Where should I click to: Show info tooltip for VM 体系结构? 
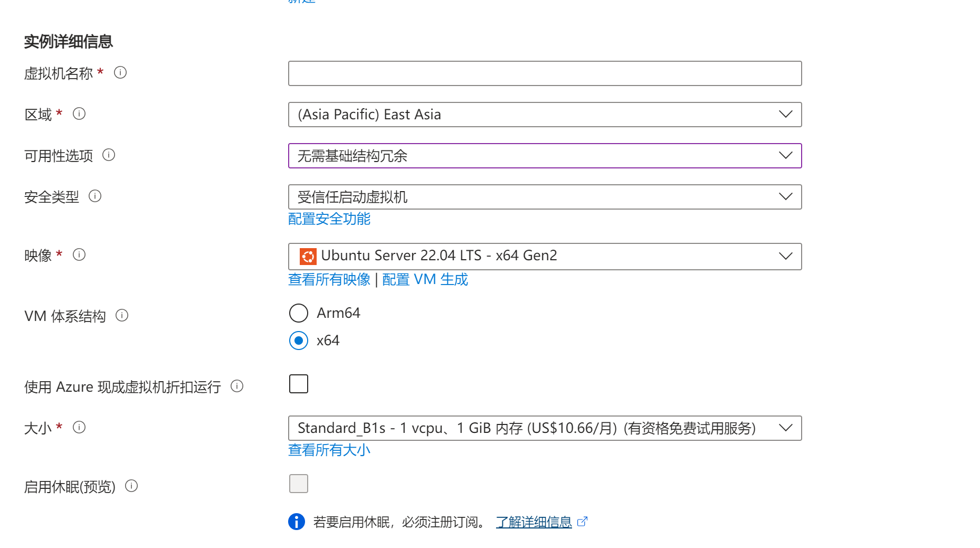(x=122, y=315)
